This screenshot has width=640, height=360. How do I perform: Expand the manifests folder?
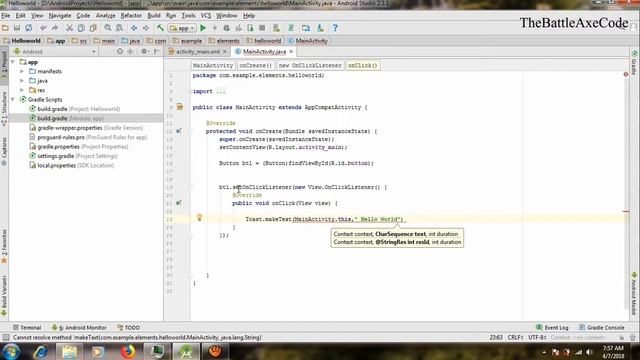(x=22, y=71)
